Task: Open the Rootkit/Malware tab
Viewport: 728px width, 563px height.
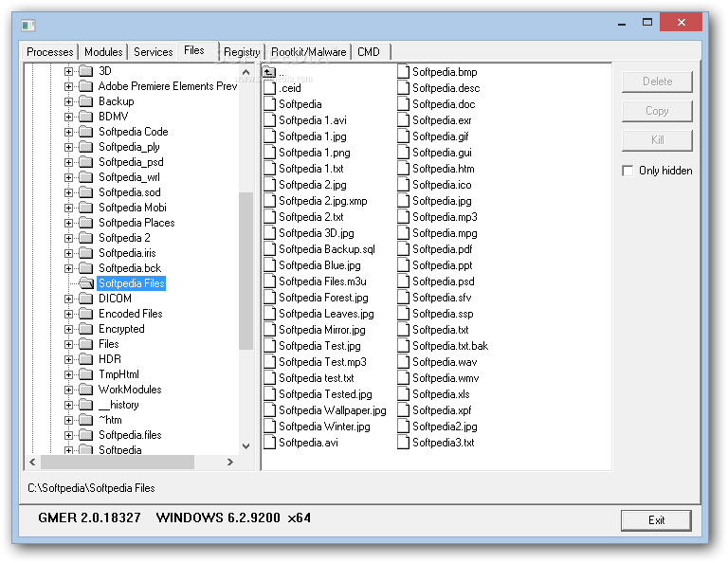Action: pos(309,52)
